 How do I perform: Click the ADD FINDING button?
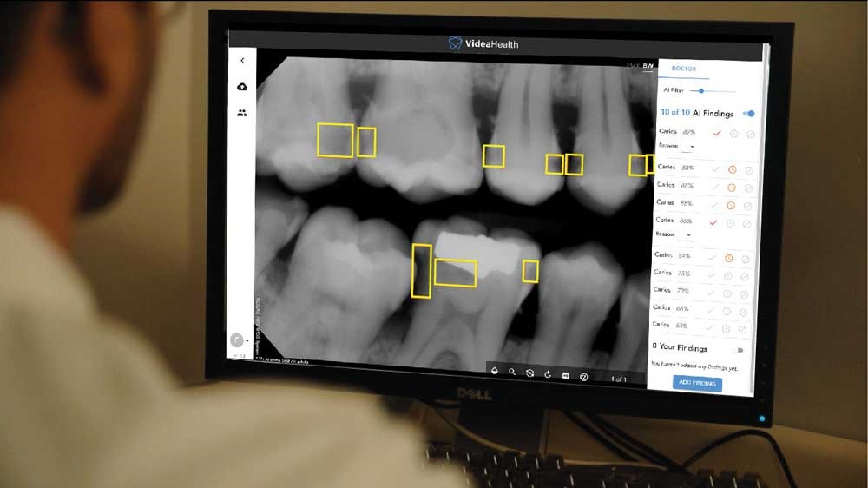coord(697,383)
